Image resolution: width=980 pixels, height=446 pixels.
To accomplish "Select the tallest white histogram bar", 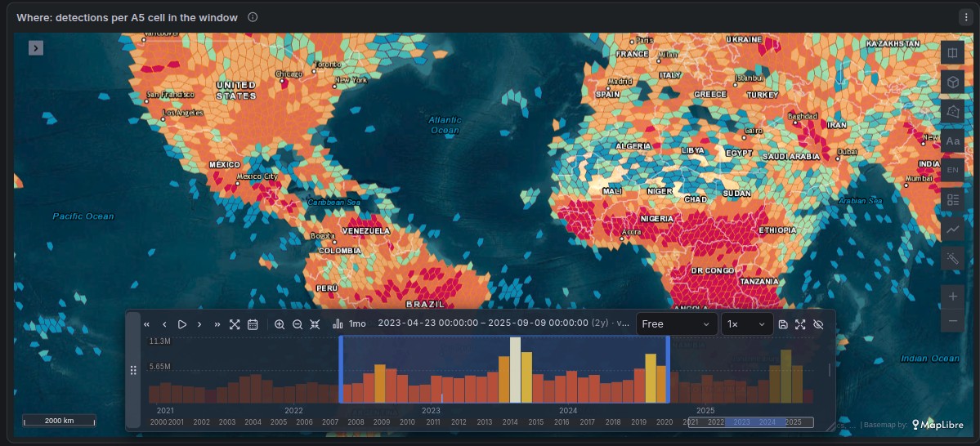I will 515,370.
